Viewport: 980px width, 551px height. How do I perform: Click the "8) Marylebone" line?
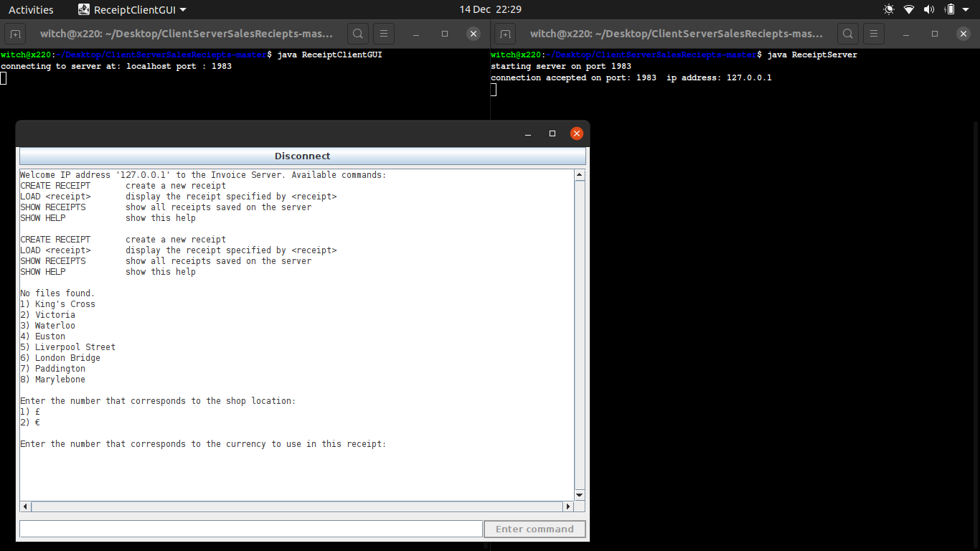coord(52,380)
